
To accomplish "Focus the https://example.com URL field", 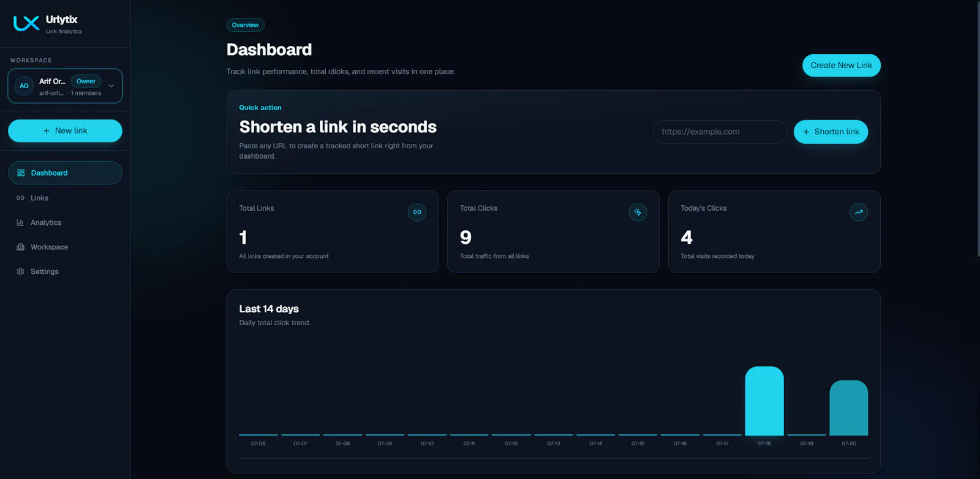I will (720, 132).
